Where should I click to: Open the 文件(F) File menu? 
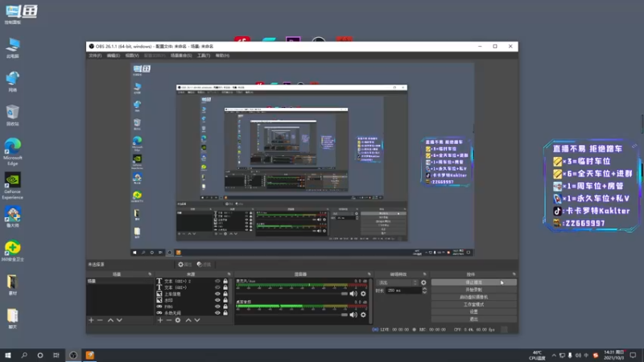pyautogui.click(x=95, y=56)
